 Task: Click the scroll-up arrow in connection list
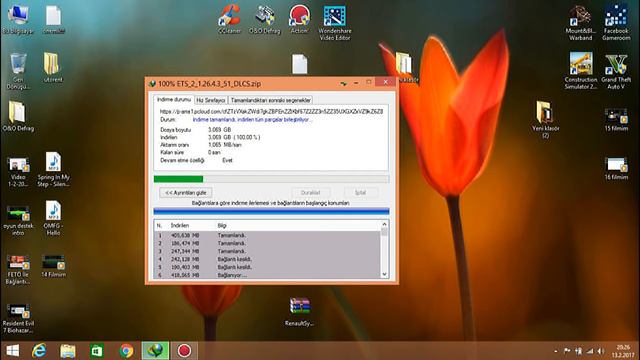pyautogui.click(x=384, y=224)
